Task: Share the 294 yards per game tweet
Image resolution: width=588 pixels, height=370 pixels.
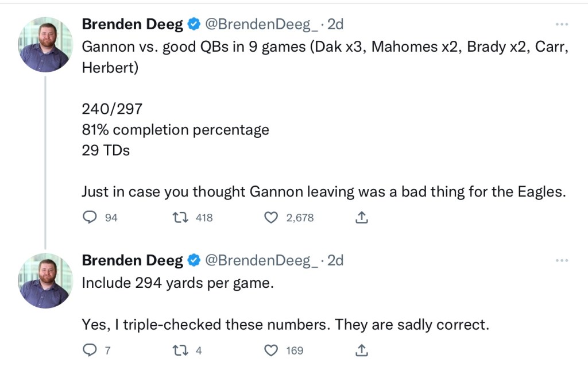Action: 362,350
